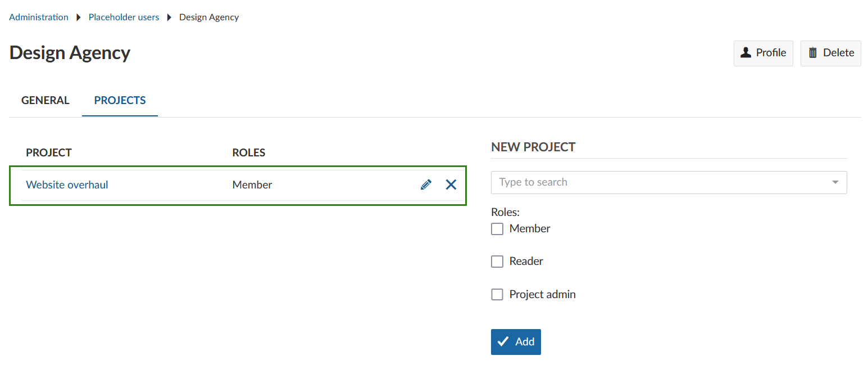Edit roles for Website overhaul membership
The height and width of the screenshot is (369, 868).
tap(426, 184)
